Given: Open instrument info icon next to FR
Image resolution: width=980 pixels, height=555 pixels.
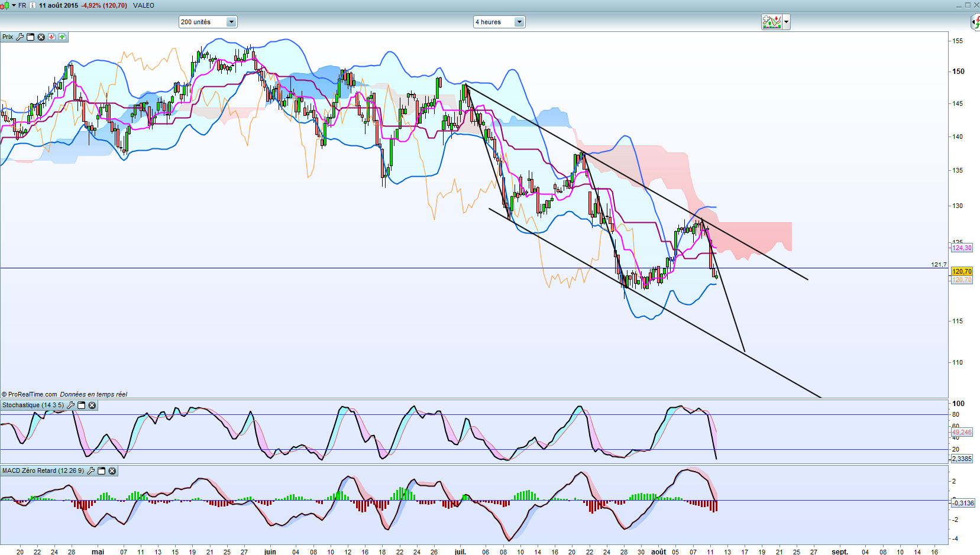Looking at the screenshot, I should (33, 5).
